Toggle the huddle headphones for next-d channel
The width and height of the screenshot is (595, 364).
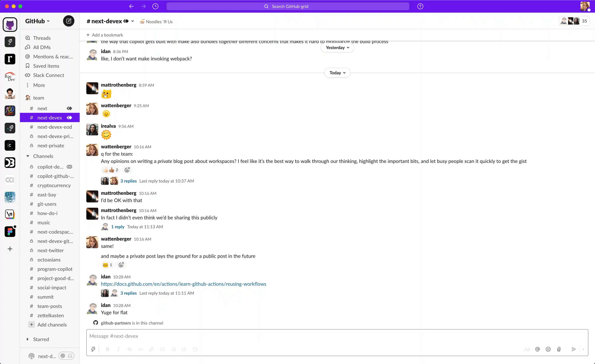(70, 356)
